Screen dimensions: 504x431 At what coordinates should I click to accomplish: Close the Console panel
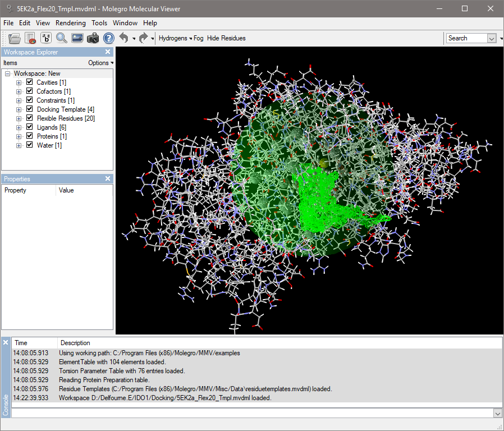click(x=6, y=343)
